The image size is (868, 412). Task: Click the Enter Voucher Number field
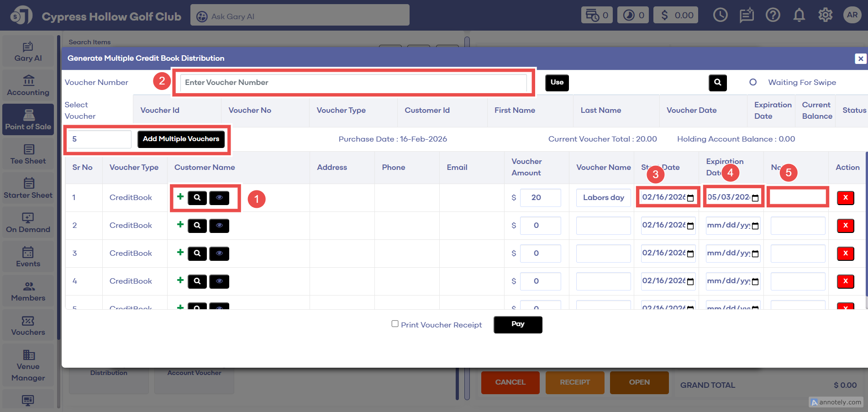pyautogui.click(x=353, y=83)
